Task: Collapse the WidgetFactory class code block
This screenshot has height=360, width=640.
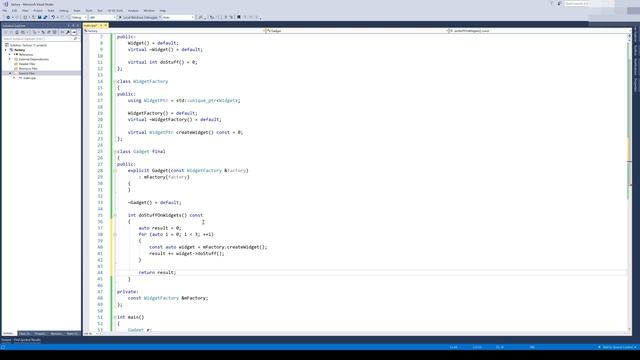Action: point(115,81)
